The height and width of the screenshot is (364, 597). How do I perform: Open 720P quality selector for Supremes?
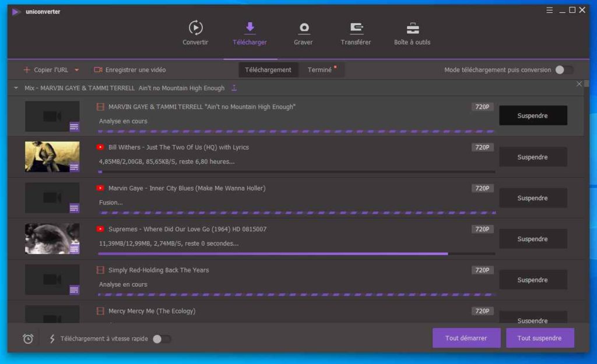[482, 229]
